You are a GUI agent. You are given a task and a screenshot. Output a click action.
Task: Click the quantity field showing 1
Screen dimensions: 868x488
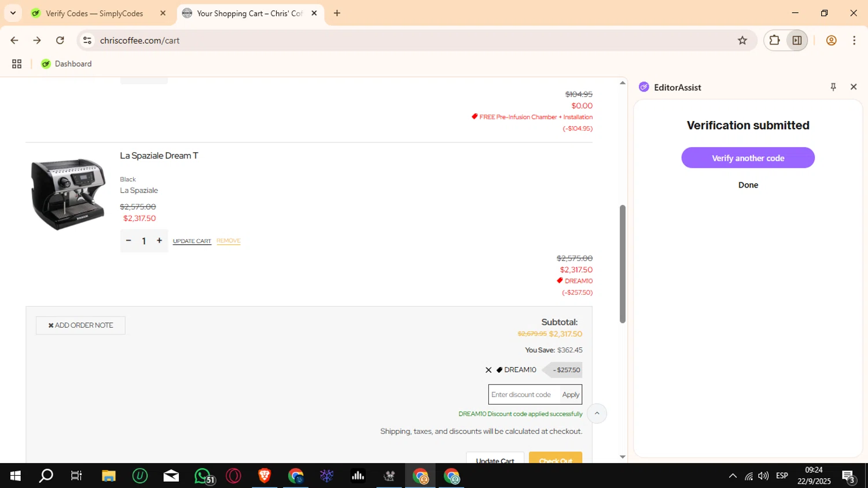tap(144, 241)
